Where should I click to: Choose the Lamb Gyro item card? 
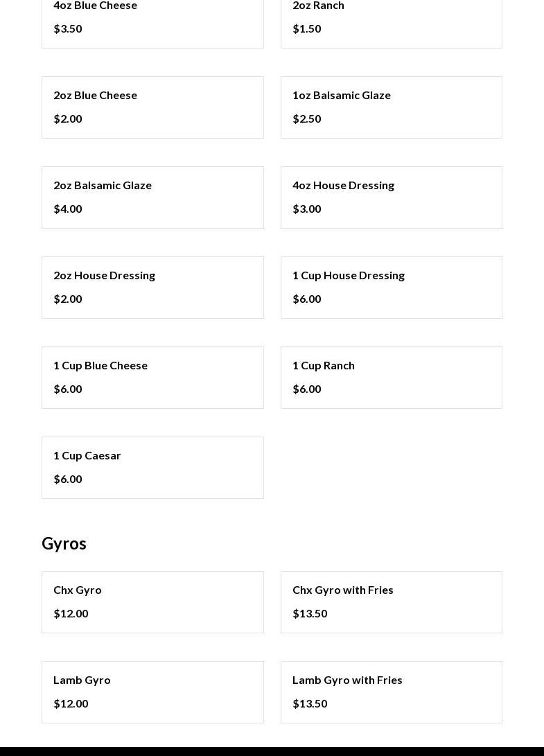coord(152,692)
